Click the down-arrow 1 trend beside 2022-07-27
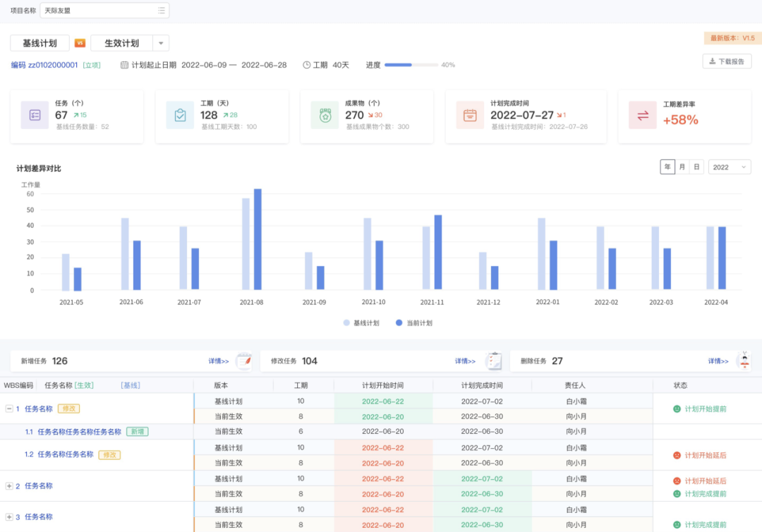762x532 pixels. (562, 115)
